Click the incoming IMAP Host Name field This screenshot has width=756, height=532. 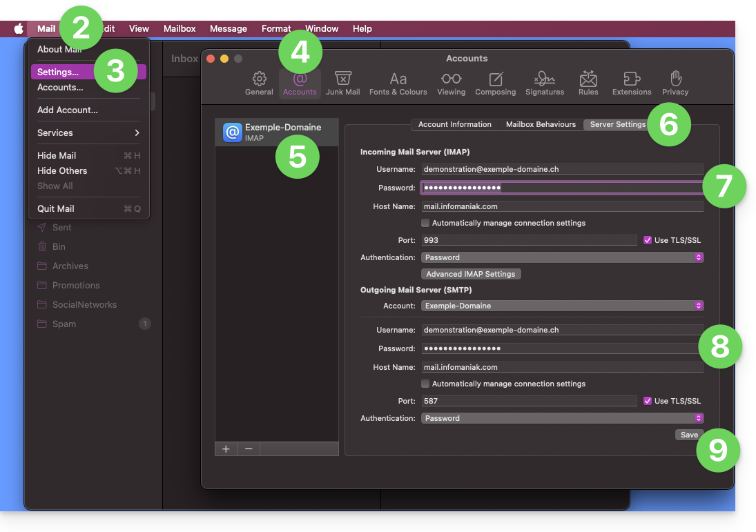coord(562,206)
